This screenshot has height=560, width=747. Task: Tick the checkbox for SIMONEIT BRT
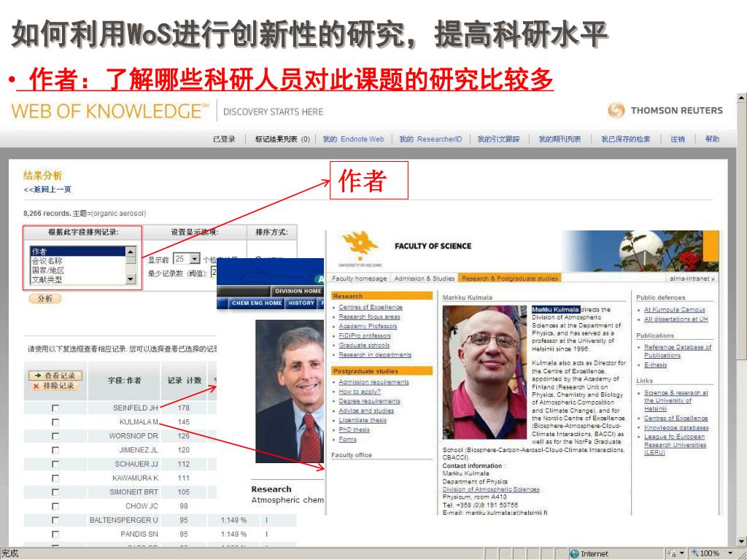[55, 492]
